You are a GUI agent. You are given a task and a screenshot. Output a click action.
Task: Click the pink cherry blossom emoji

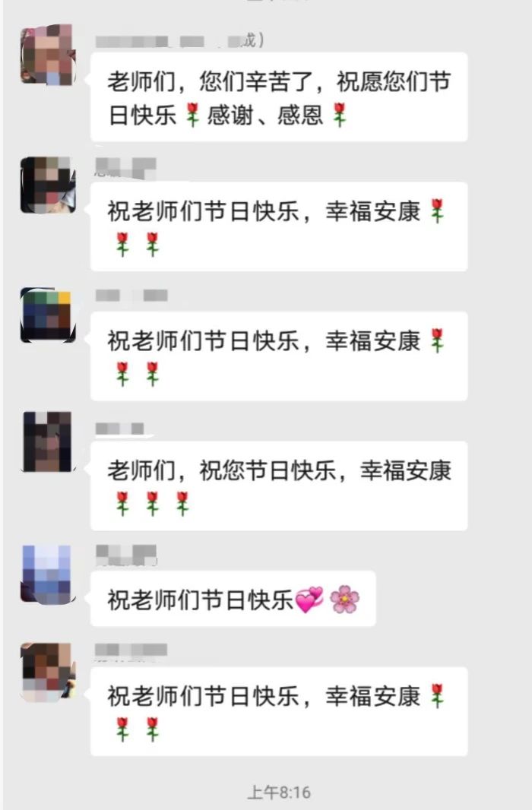click(x=345, y=600)
